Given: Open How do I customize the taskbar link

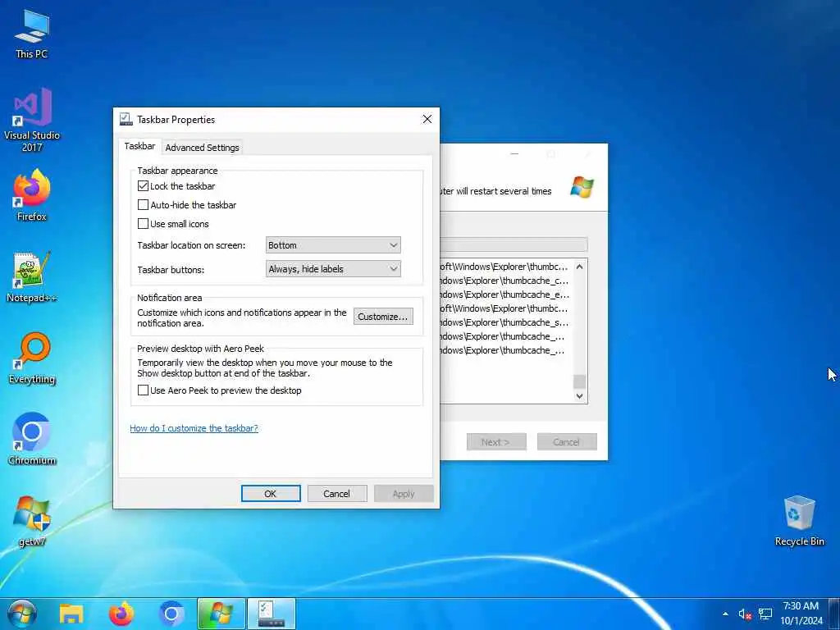Looking at the screenshot, I should coord(194,428).
